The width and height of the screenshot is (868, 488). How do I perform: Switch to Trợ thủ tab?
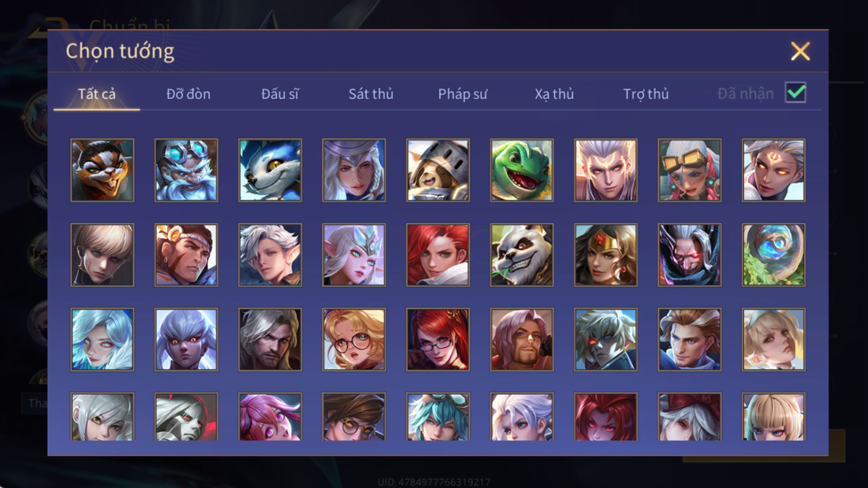[x=646, y=94]
